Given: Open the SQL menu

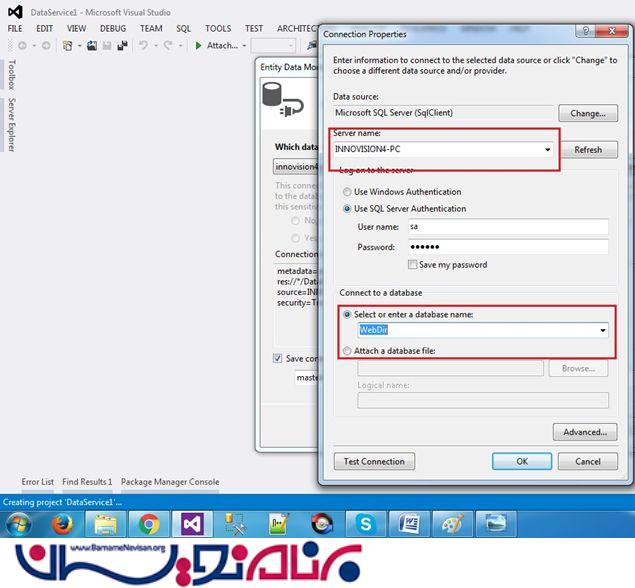Looking at the screenshot, I should pyautogui.click(x=183, y=29).
